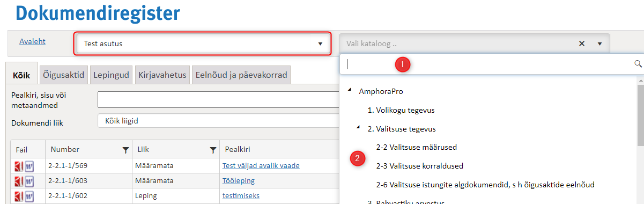Toggle the Vali kataloog dropdown arrow
The image size is (644, 204).
[x=599, y=43]
